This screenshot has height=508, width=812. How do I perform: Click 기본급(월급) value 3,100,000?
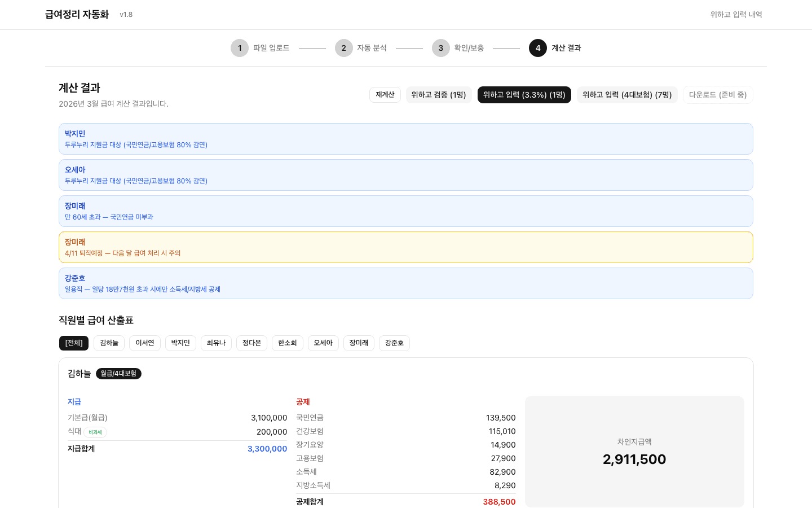269,418
